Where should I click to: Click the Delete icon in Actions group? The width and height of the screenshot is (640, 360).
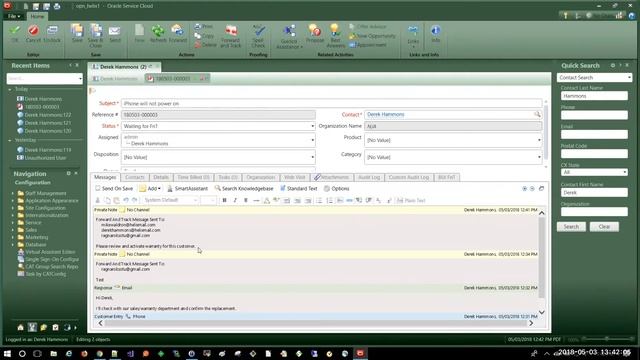coord(205,45)
